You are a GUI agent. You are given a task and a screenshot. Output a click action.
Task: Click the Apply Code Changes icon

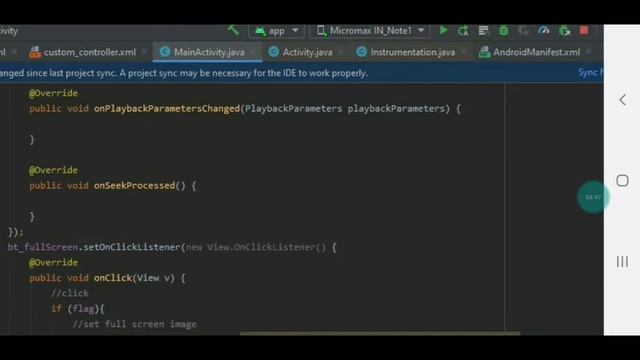[483, 31]
